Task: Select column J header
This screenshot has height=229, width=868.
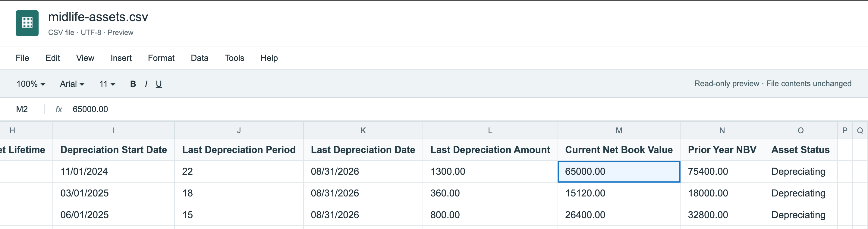Action: click(239, 130)
